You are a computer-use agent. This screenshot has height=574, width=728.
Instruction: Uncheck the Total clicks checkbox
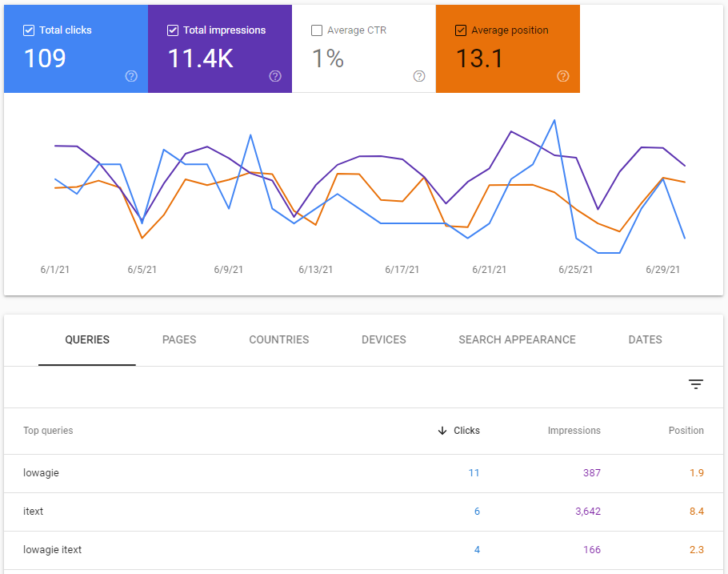(29, 30)
